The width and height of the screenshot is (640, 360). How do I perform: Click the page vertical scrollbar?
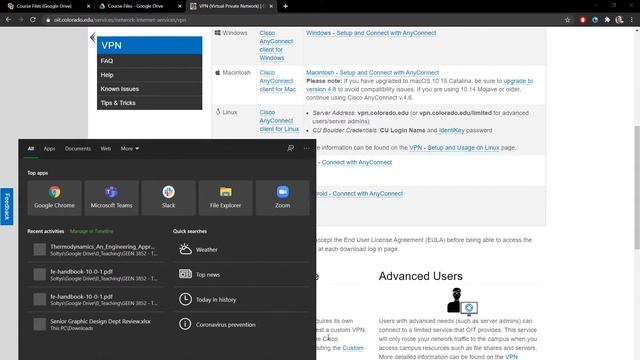click(637, 187)
